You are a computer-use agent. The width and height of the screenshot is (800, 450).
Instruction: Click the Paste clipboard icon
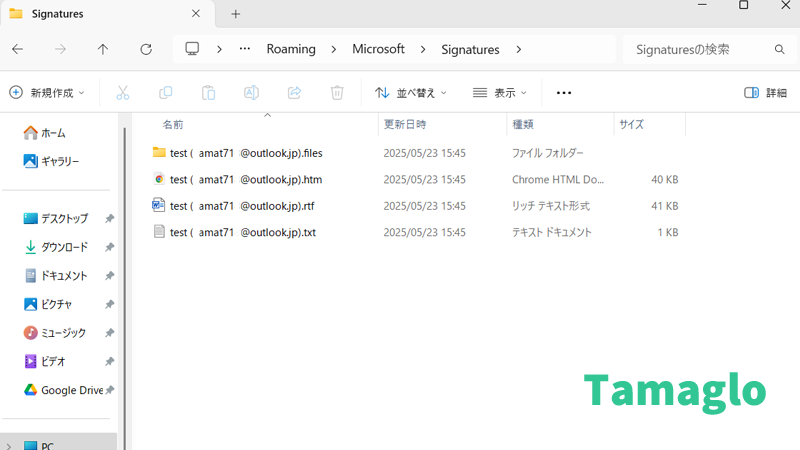tap(208, 92)
